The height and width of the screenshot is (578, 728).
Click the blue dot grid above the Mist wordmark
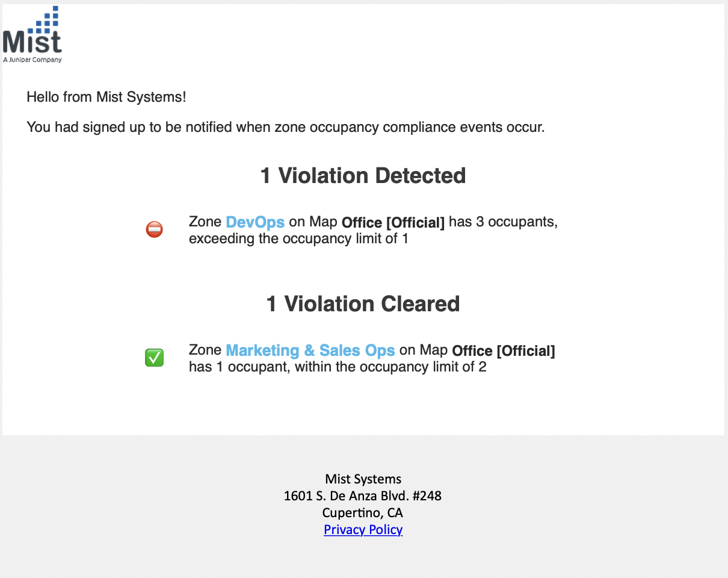pos(48,19)
